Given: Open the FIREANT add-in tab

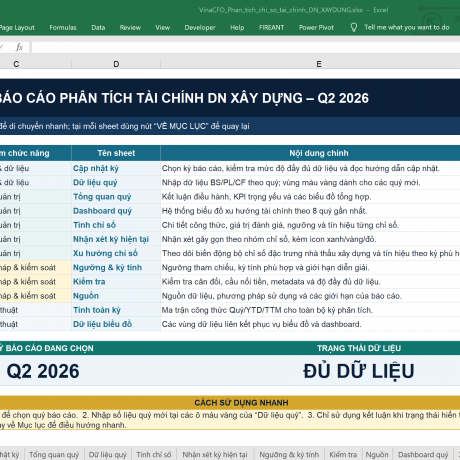Looking at the screenshot, I should (271, 28).
